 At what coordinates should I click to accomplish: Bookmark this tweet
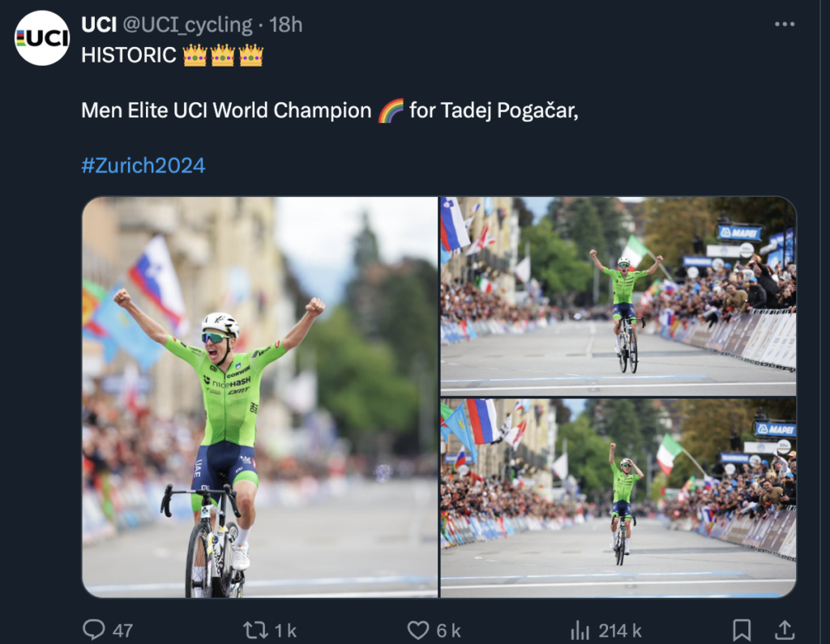tap(742, 630)
